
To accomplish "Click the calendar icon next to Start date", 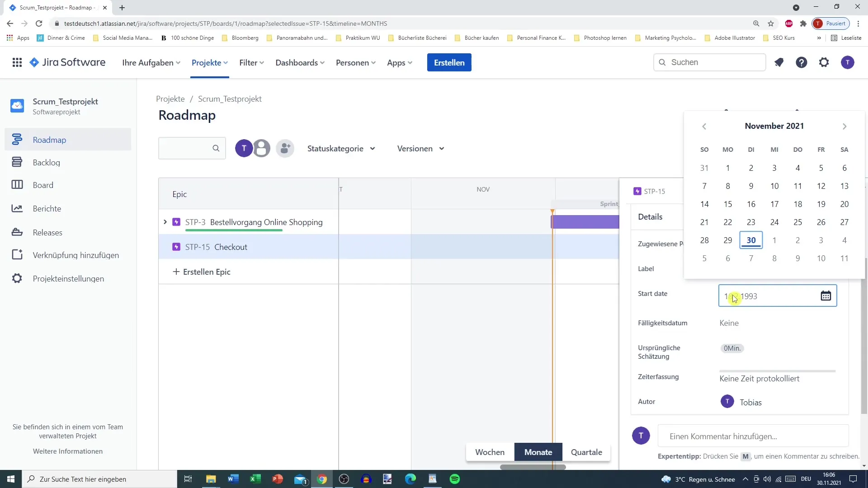I will click(x=826, y=296).
